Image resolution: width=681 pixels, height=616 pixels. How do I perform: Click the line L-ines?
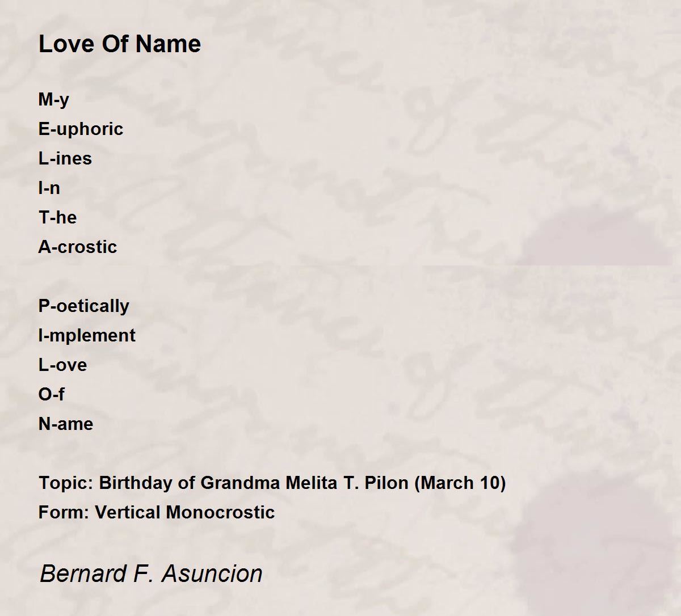(65, 158)
